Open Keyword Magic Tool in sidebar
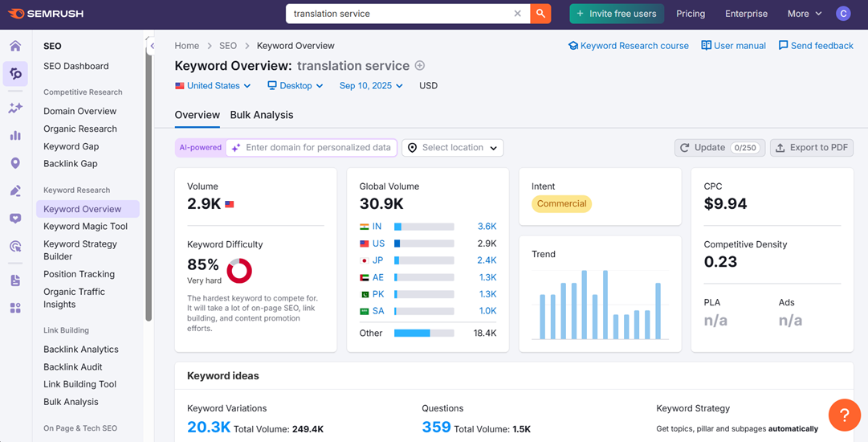Viewport: 868px width, 442px height. tap(86, 227)
